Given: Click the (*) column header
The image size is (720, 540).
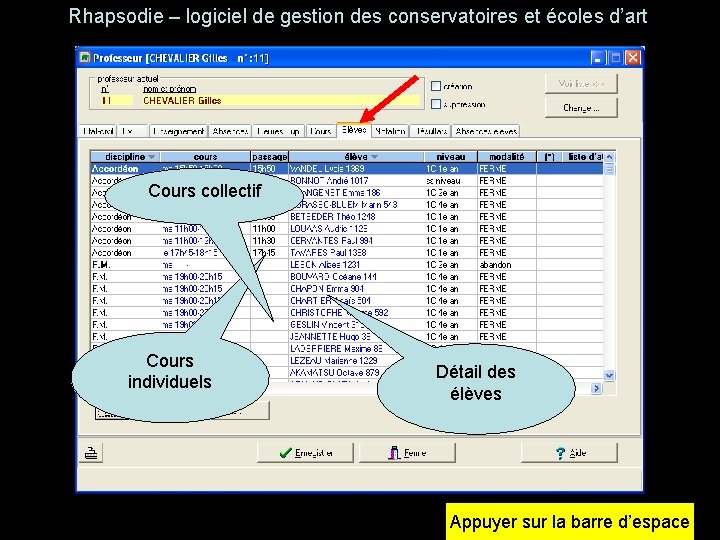Looking at the screenshot, I should coord(549,157).
